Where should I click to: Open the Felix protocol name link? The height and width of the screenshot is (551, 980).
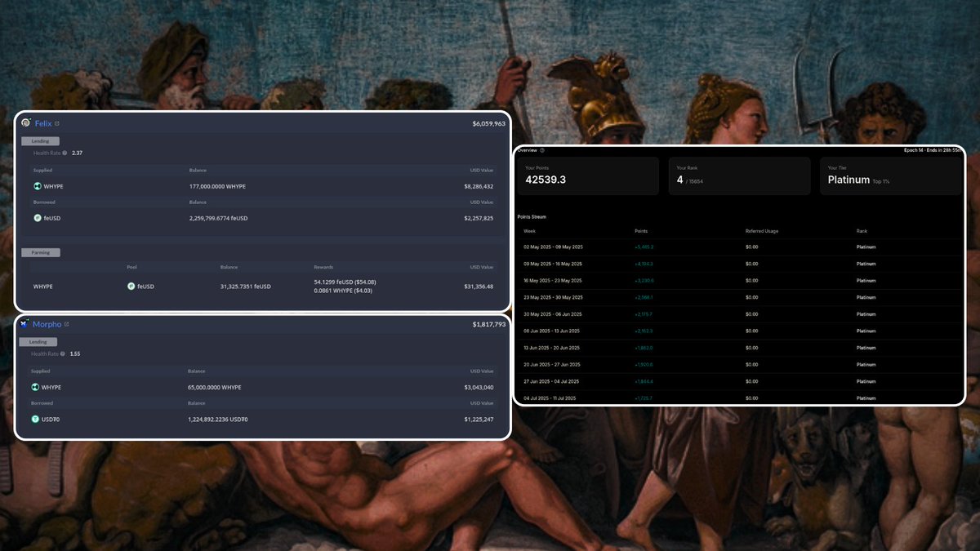tap(43, 124)
